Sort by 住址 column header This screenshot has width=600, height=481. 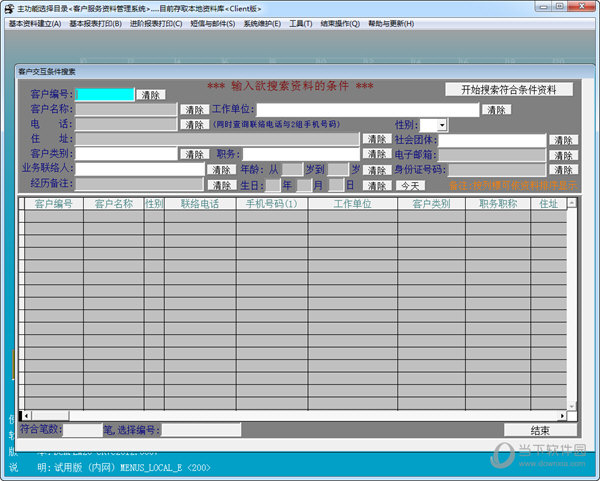pyautogui.click(x=549, y=204)
